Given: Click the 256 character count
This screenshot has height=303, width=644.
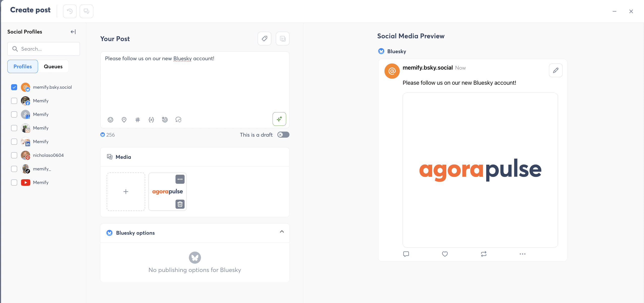Looking at the screenshot, I should (x=110, y=135).
